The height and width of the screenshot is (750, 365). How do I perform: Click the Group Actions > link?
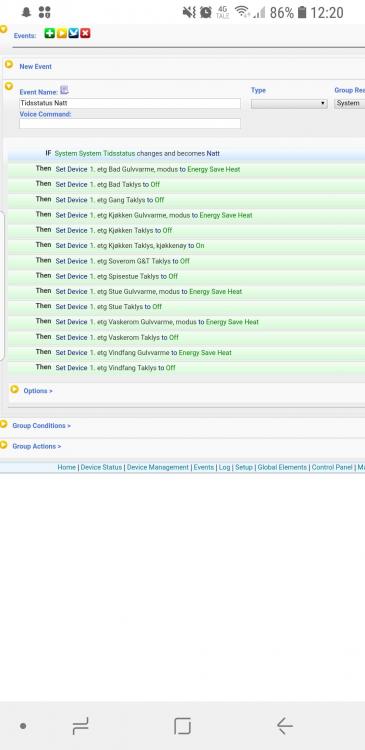click(x=36, y=446)
